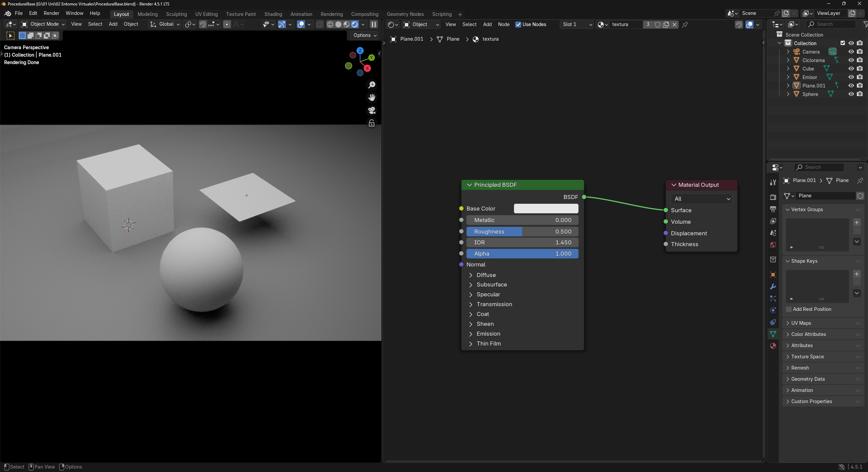Open the Slot 1 material dropdown

coord(576,24)
